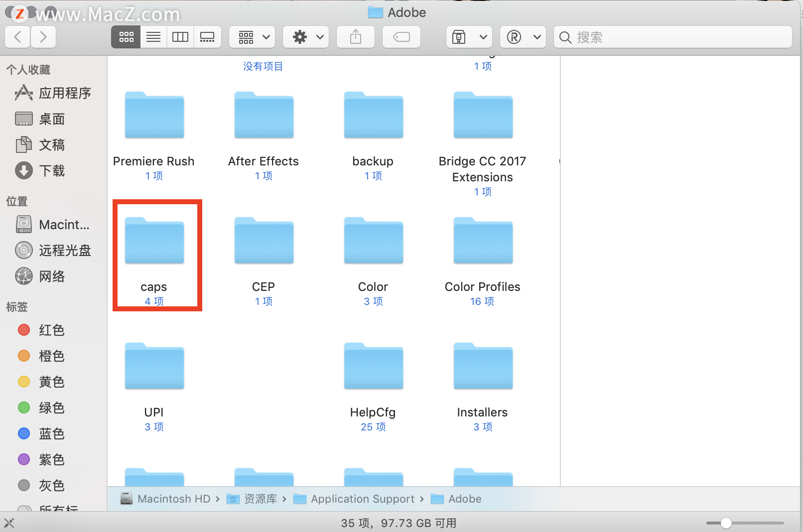The width and height of the screenshot is (803, 532).
Task: Select the CEP folder
Action: [x=264, y=241]
